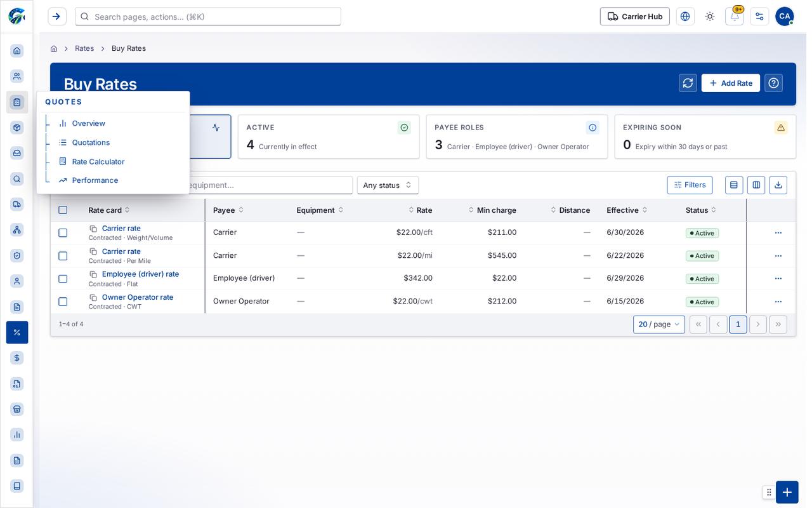Open row actions menu for Employee (driver) rate
812x508 pixels.
[778, 279]
